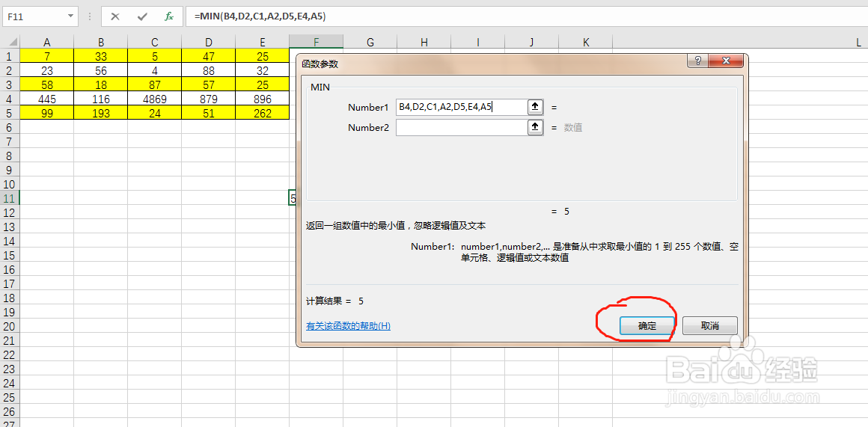Click cell E5 containing 262
Screen dimensions: 868x427
click(x=263, y=114)
